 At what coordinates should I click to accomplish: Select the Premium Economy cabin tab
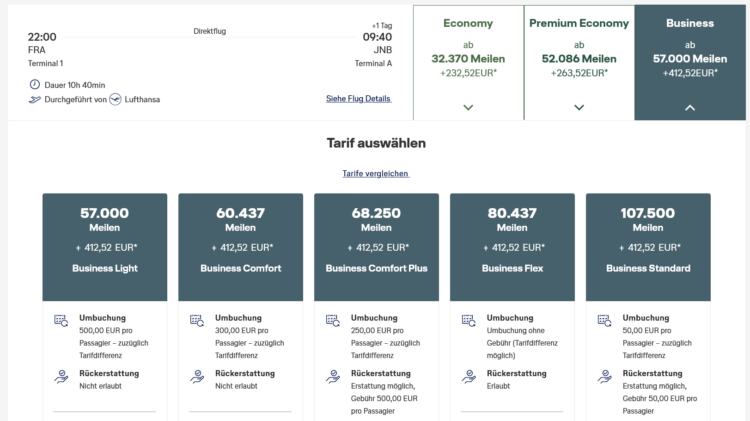pyautogui.click(x=579, y=63)
